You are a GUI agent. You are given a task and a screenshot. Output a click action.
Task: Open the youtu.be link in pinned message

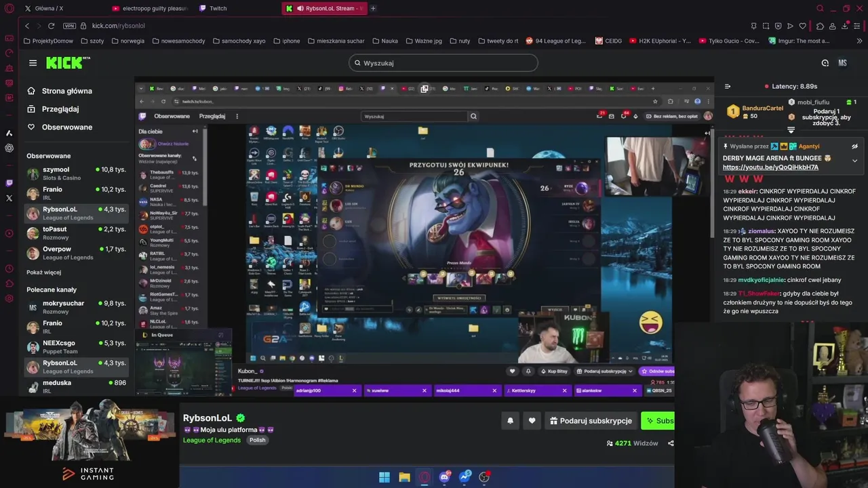pos(770,167)
